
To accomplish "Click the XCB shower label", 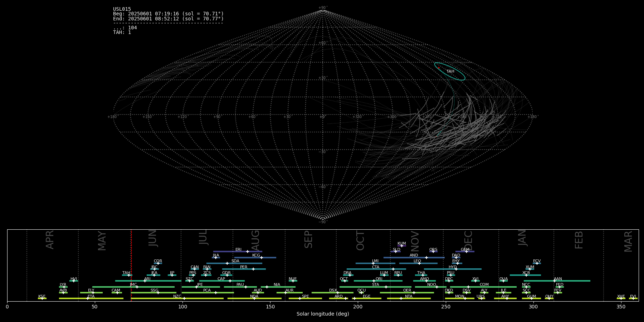I will pyautogui.click(x=526, y=273).
